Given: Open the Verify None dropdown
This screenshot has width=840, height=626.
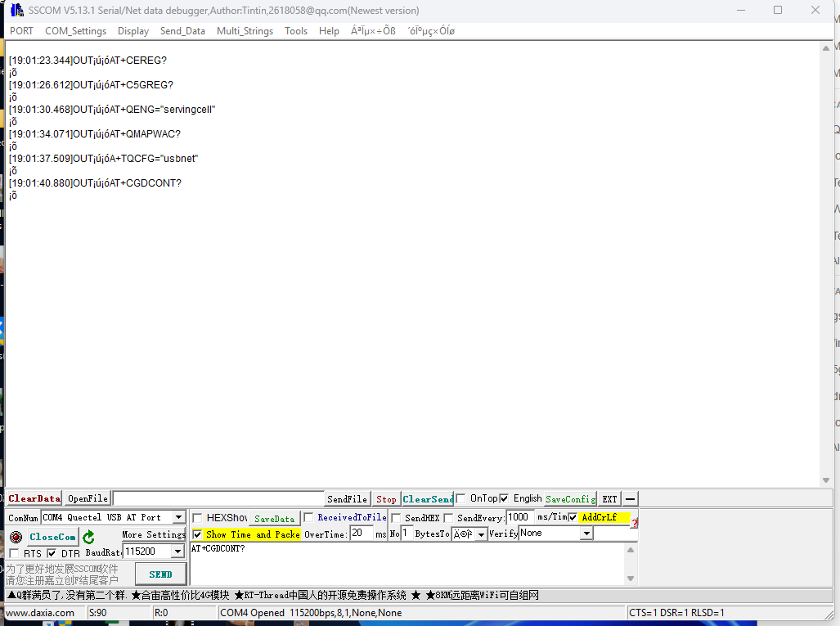Looking at the screenshot, I should pos(586,534).
